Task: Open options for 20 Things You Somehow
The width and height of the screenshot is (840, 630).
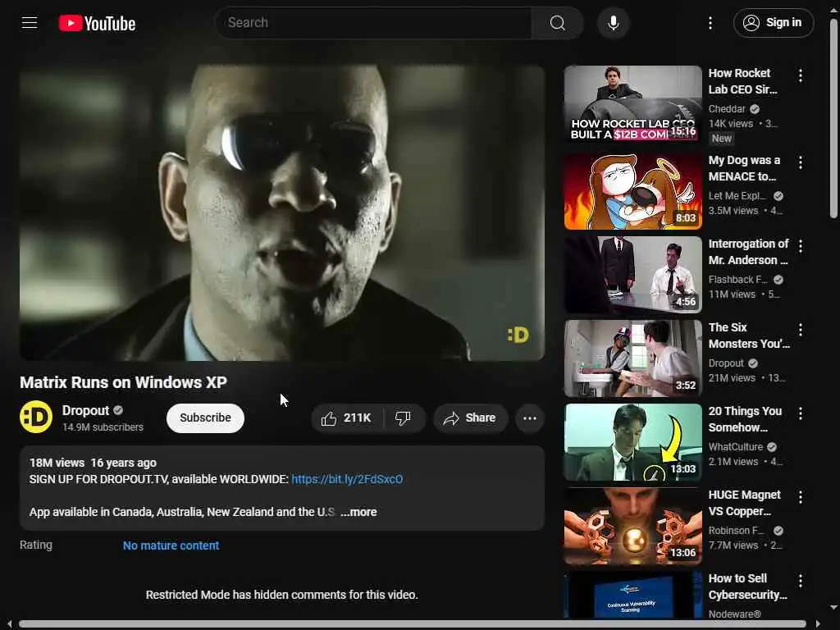Action: [801, 413]
